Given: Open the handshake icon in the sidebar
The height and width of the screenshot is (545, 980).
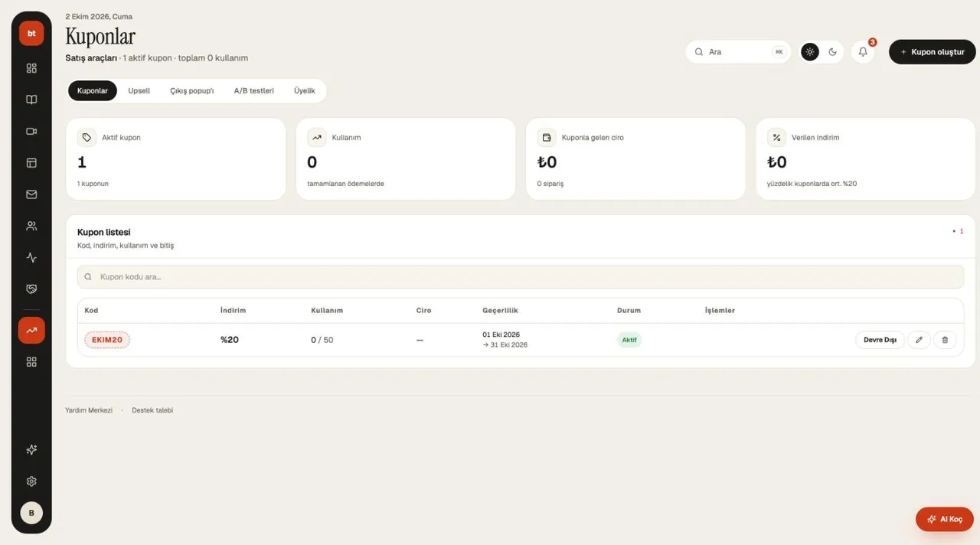Looking at the screenshot, I should (31, 289).
